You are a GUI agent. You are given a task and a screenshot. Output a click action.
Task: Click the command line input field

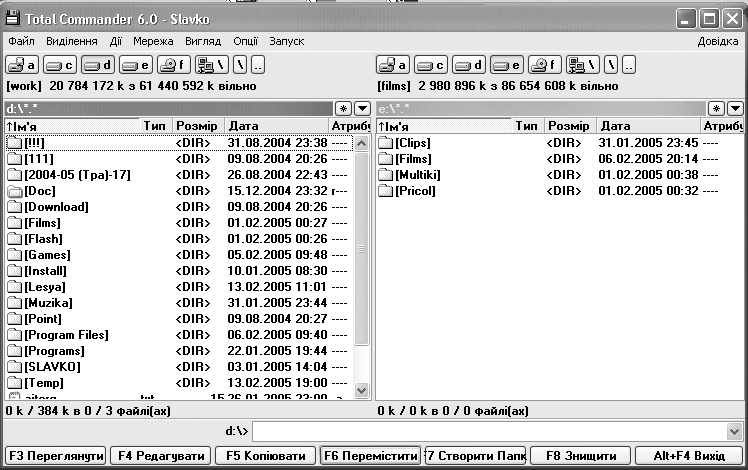[490, 432]
